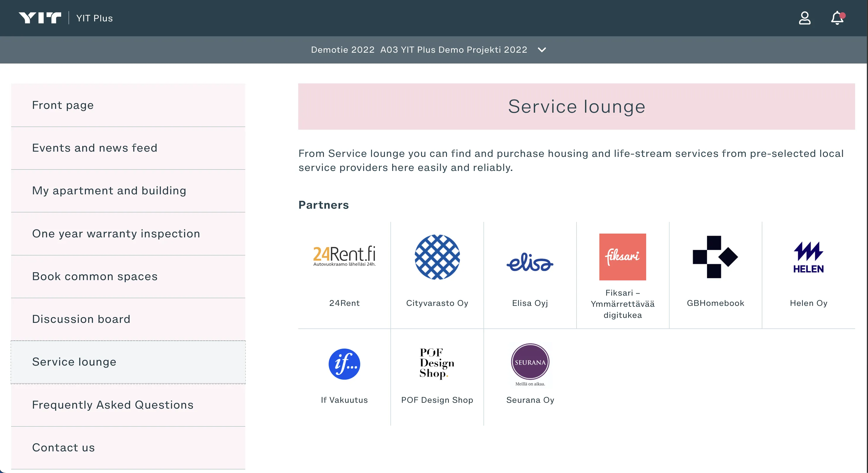Open One year warranty inspection

tap(128, 234)
